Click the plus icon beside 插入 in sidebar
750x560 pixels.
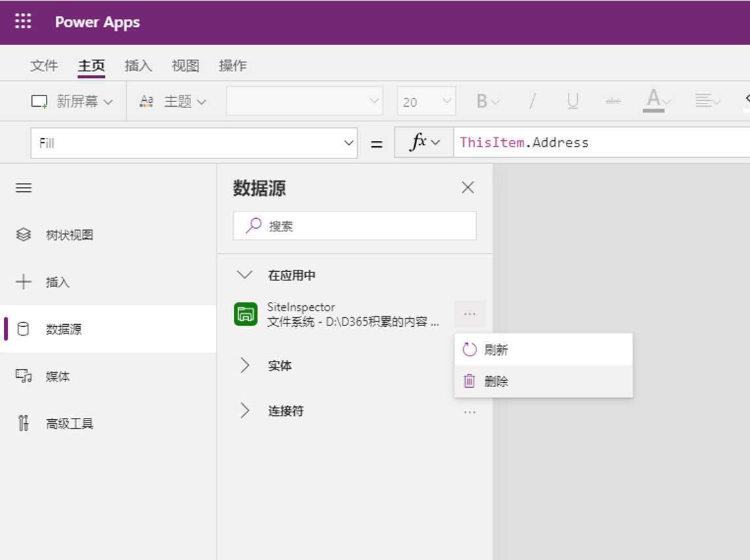click(x=24, y=282)
